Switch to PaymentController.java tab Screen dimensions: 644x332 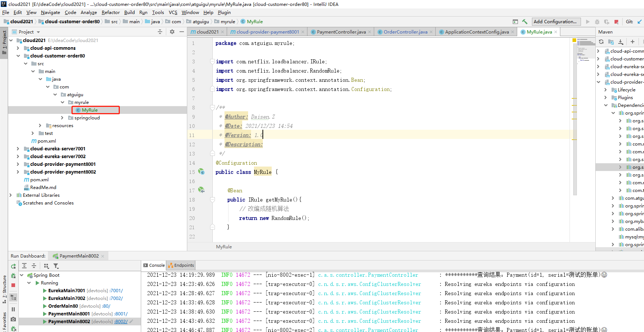tap(341, 32)
